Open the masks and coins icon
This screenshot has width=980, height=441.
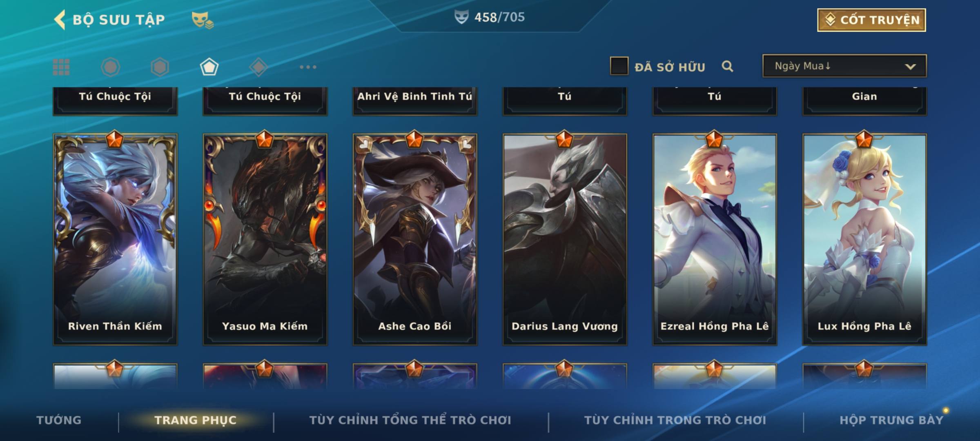203,20
